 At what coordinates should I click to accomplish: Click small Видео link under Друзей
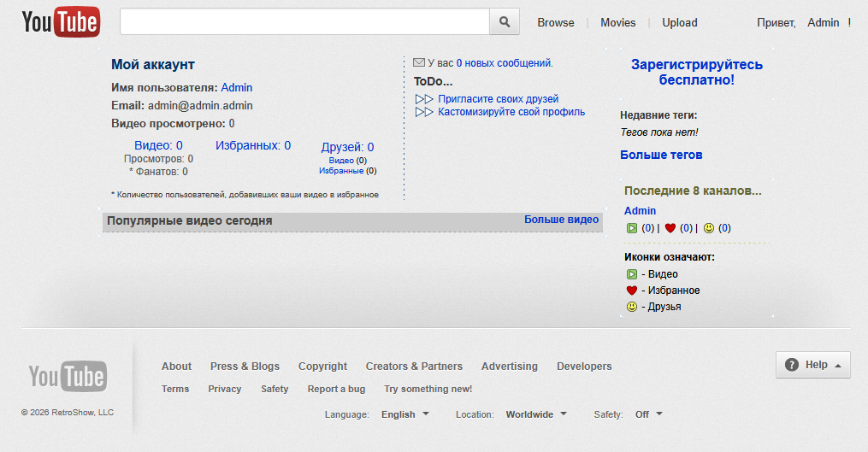point(341,161)
